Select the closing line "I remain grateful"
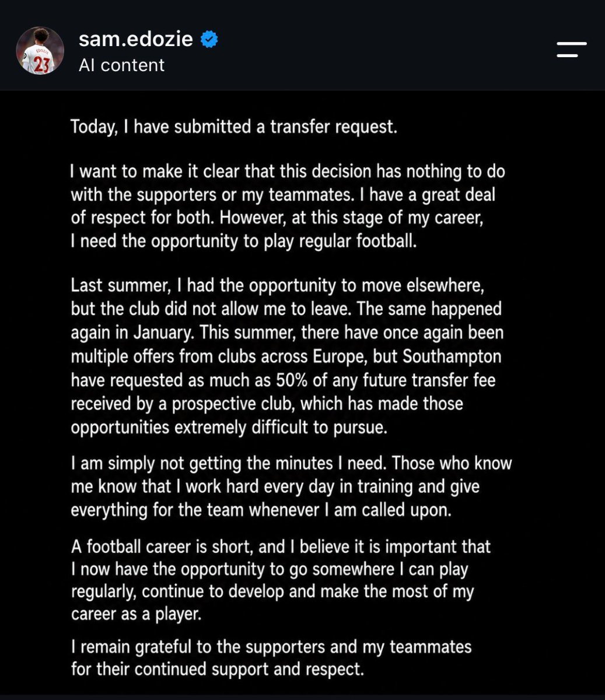 point(271,647)
